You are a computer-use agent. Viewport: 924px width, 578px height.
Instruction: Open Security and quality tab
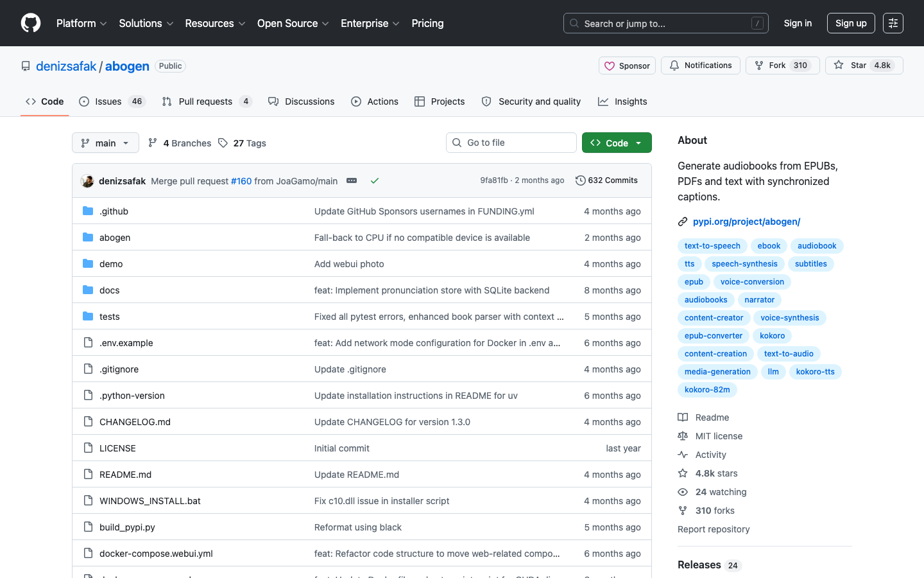(x=531, y=101)
